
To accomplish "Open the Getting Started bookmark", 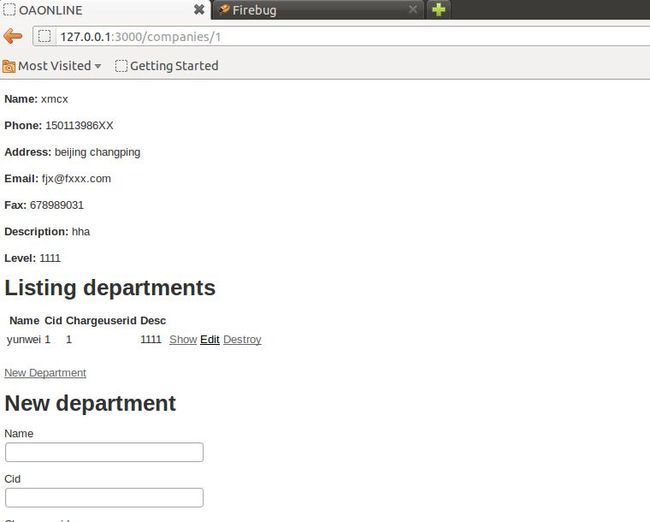I will (x=167, y=66).
